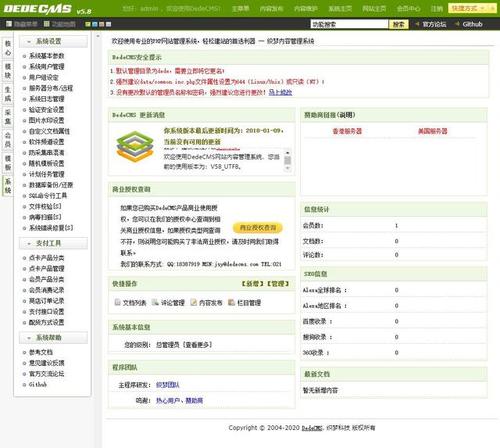Click 【新增】 in the 快捷操作 header
The width and height of the screenshot is (500, 448).
253,284
